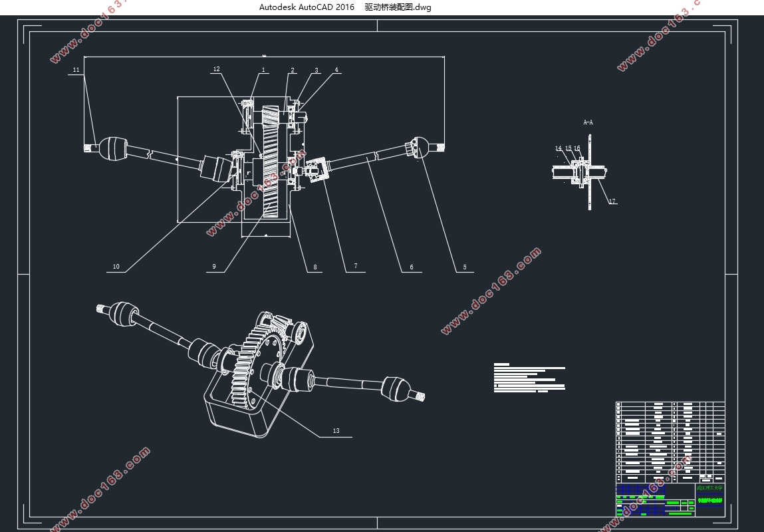764x532 pixels.
Task: Select part callout number 2
Action: click(x=293, y=70)
